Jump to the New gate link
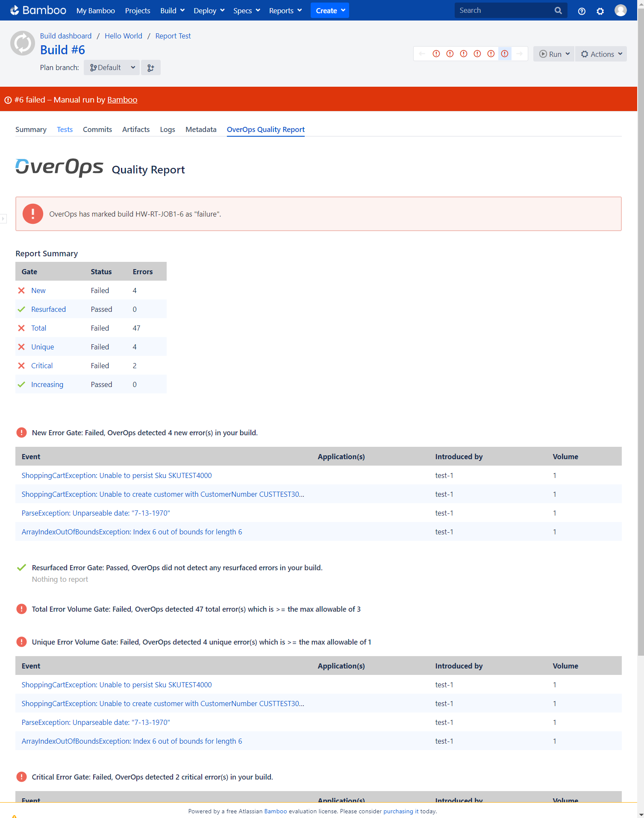Screen dimensions: 644x818 [38, 290]
